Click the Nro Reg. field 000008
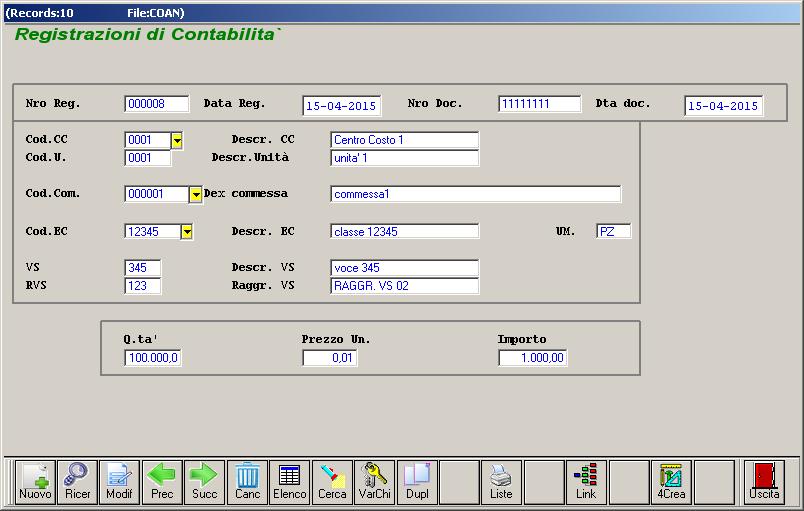This screenshot has width=804, height=511. click(156, 104)
